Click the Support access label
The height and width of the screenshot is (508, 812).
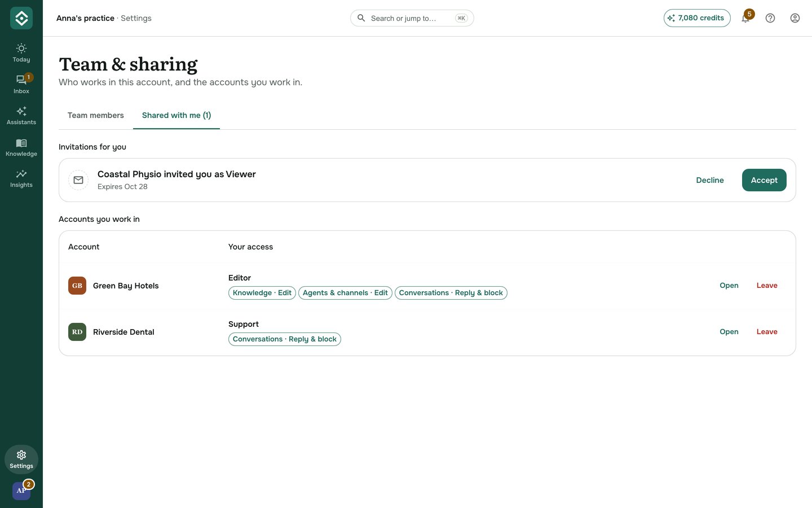click(x=244, y=324)
